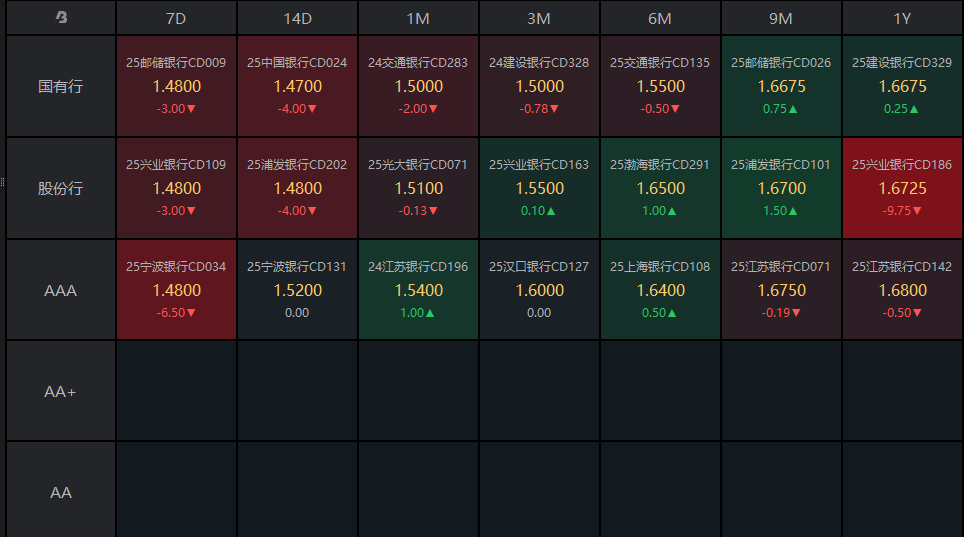Select the 1M tenor column header

point(418,18)
